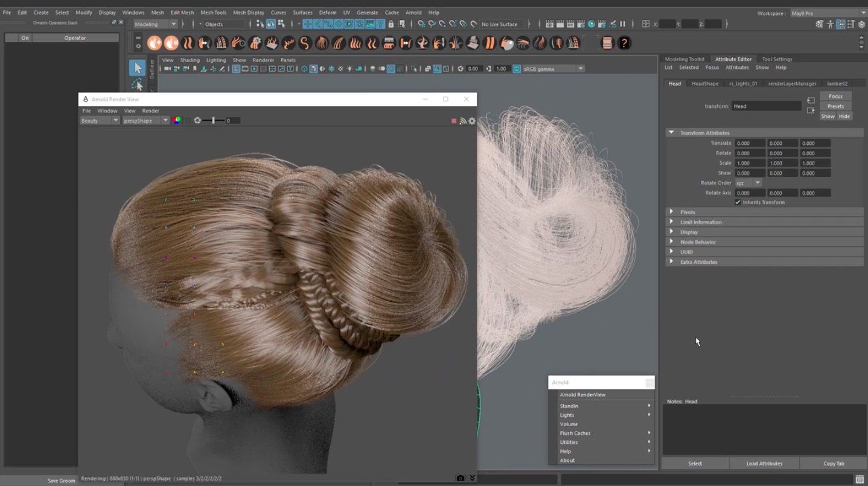Screen dimensions: 868x486
Task: Click the lock selection icon in status line
Action: tap(391, 24)
